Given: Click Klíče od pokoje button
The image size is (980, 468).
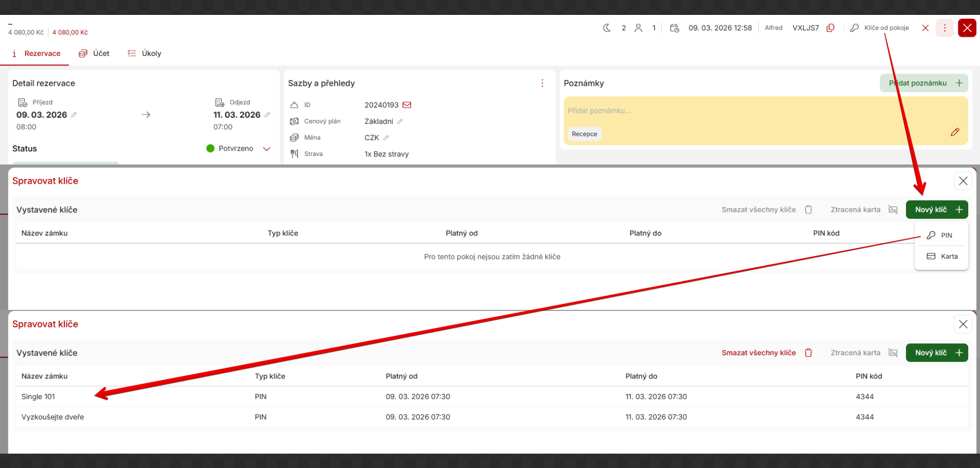Looking at the screenshot, I should 880,28.
